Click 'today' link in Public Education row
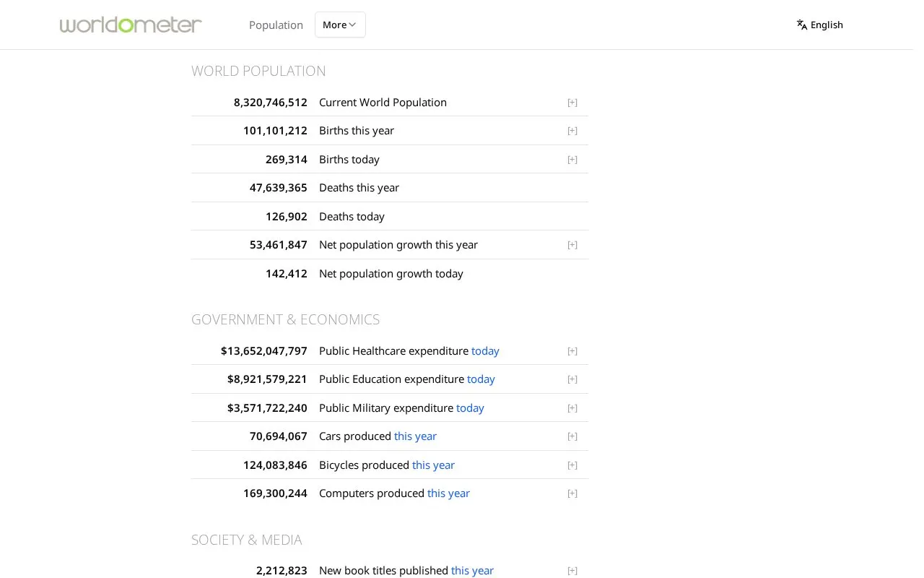 (481, 379)
